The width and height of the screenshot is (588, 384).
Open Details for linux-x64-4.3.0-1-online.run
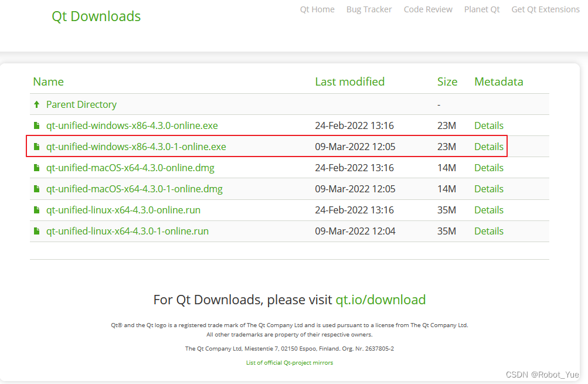tap(488, 231)
